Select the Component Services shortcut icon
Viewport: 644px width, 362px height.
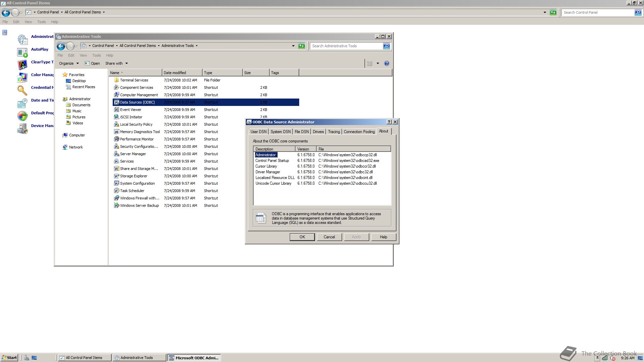click(x=116, y=87)
